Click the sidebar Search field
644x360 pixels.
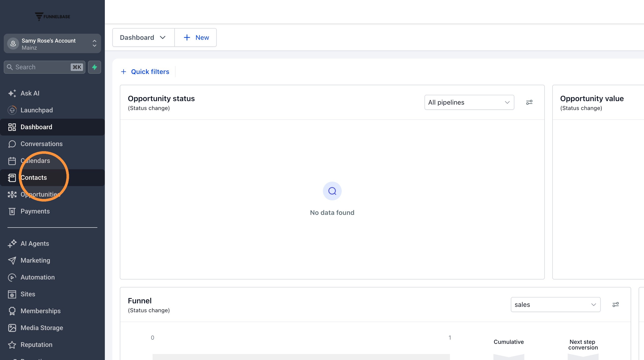pos(44,67)
